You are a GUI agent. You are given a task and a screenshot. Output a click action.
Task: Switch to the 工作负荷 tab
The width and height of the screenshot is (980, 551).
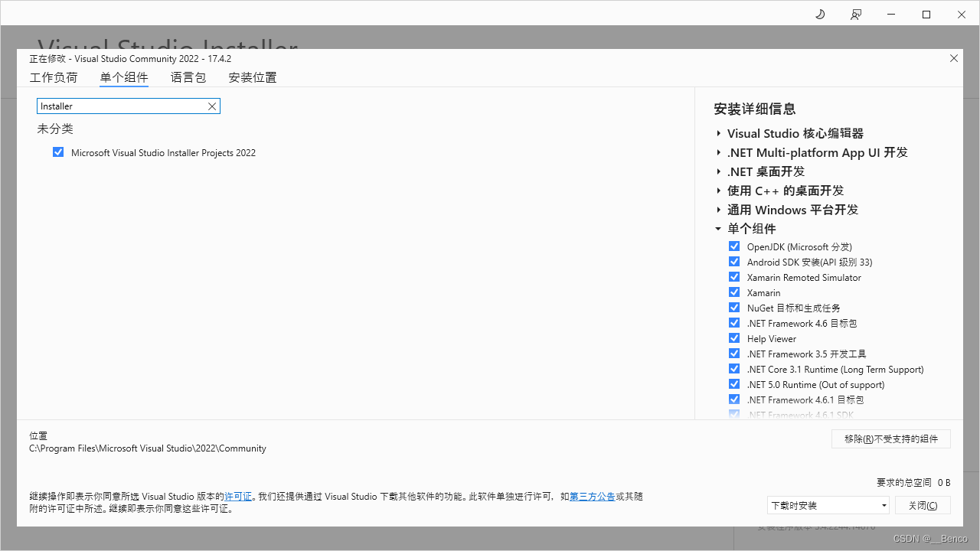click(54, 77)
